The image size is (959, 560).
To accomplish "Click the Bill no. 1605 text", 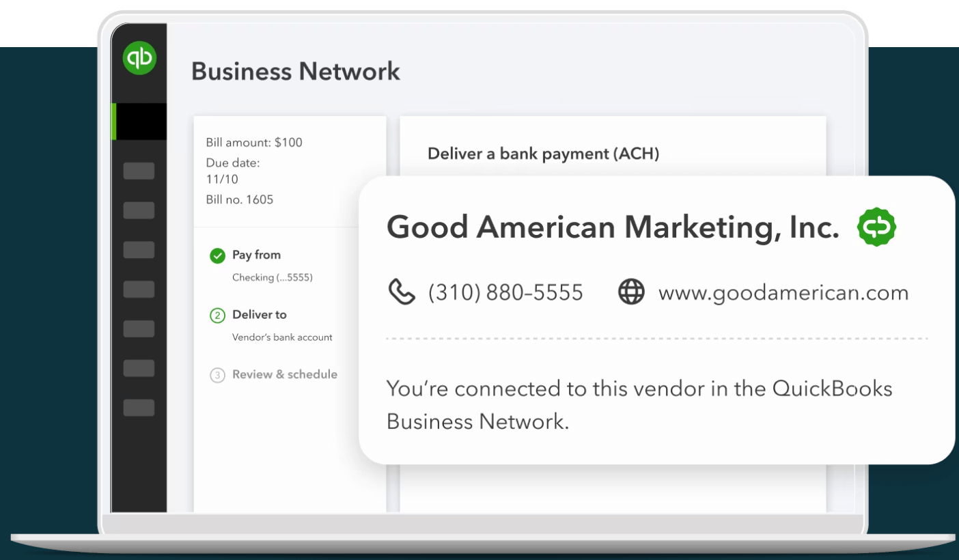I will click(x=240, y=199).
